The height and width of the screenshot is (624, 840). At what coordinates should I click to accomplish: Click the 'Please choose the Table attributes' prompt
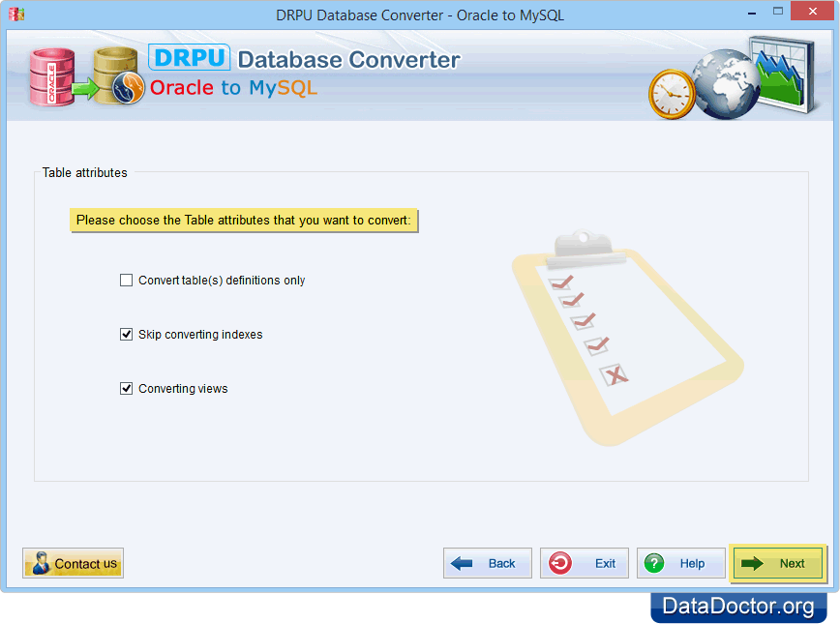tap(243, 221)
